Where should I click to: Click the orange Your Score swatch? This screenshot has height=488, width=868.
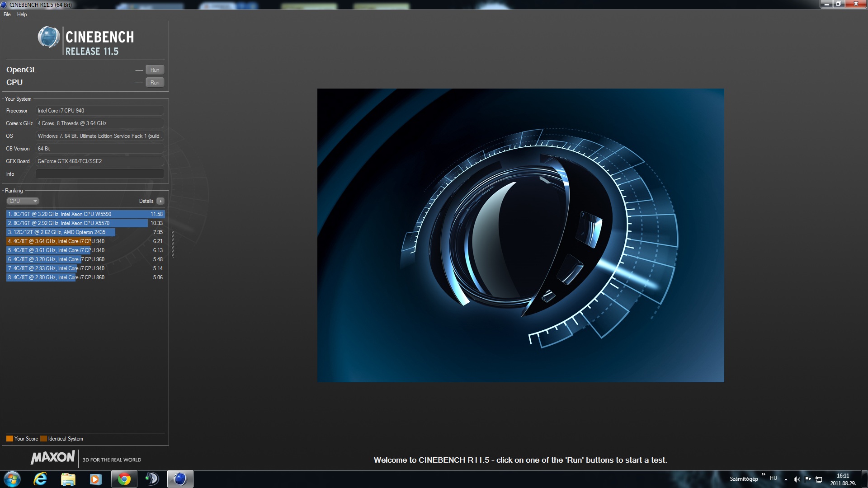click(x=9, y=439)
